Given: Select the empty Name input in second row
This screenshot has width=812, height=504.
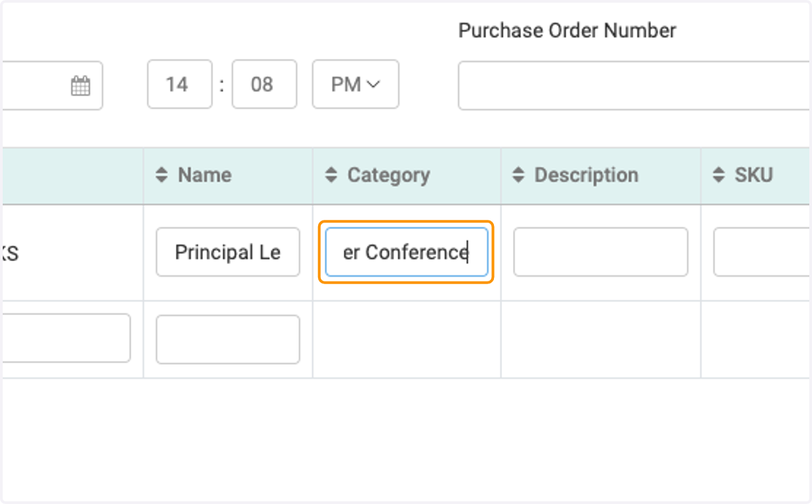Looking at the screenshot, I should click(x=228, y=339).
